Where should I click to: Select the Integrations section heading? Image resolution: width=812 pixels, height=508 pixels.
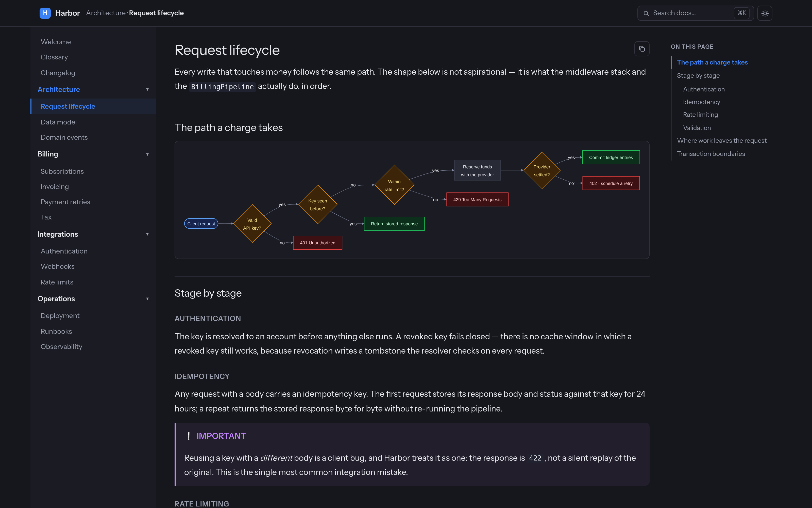[x=58, y=234]
